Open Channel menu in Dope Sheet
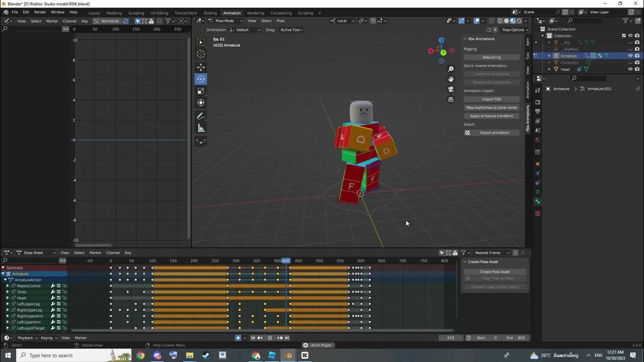Image resolution: width=644 pixels, height=362 pixels. [113, 253]
